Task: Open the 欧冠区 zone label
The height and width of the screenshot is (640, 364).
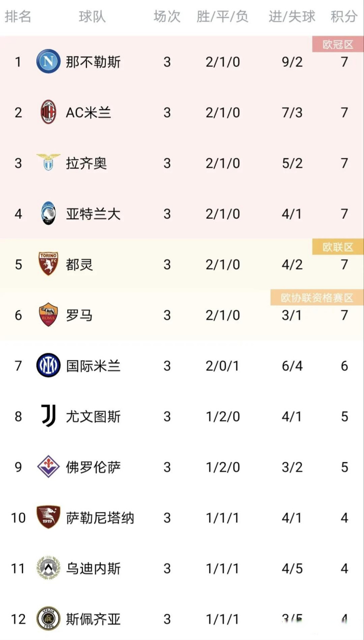Action: coord(338,44)
